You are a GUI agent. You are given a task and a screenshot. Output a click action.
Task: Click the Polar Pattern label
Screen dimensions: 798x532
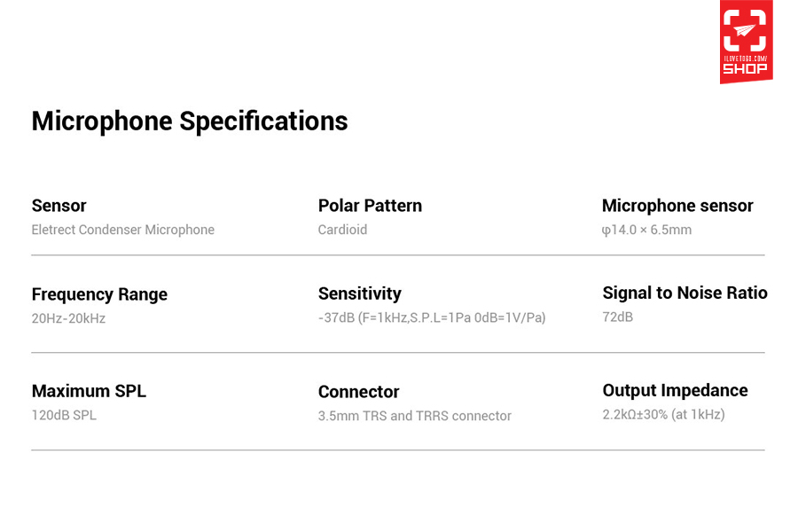[370, 206]
